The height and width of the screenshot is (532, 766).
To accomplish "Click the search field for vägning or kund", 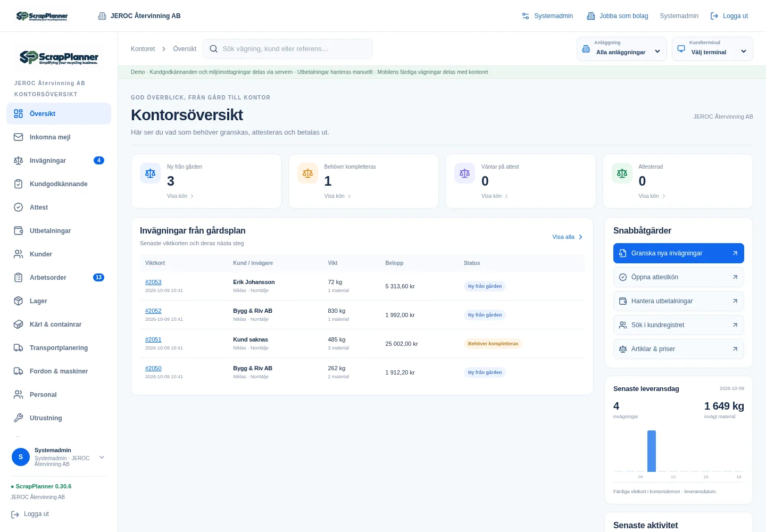I will click(288, 48).
